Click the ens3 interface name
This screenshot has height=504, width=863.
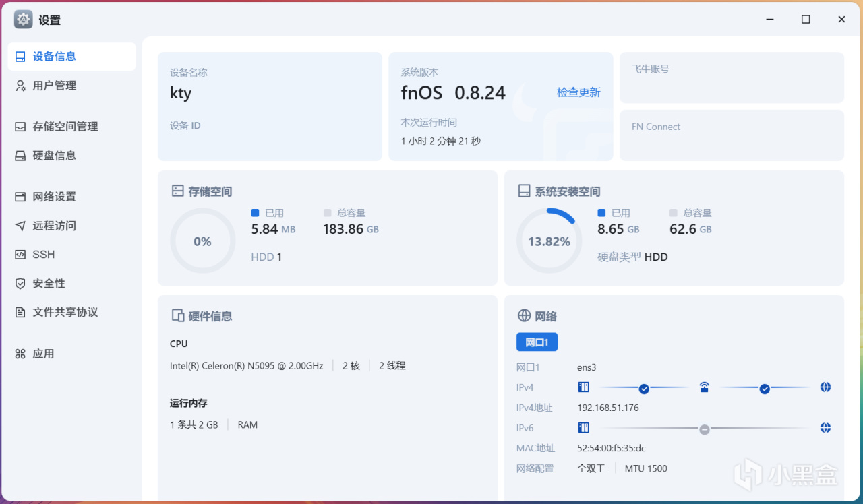pos(587,367)
